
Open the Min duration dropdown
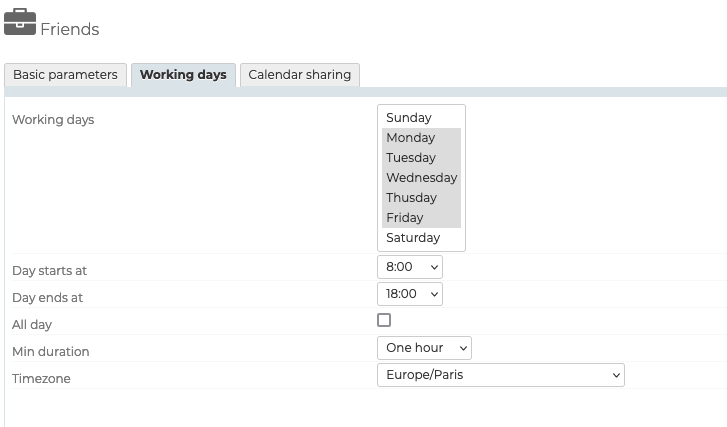click(x=424, y=348)
